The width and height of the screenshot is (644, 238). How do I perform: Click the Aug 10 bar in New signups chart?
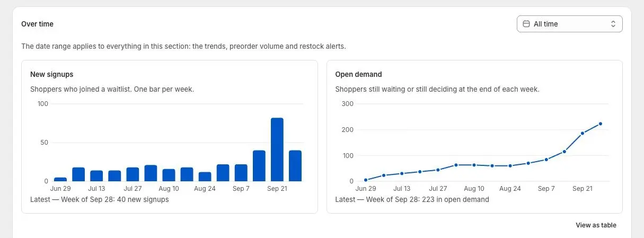169,175
